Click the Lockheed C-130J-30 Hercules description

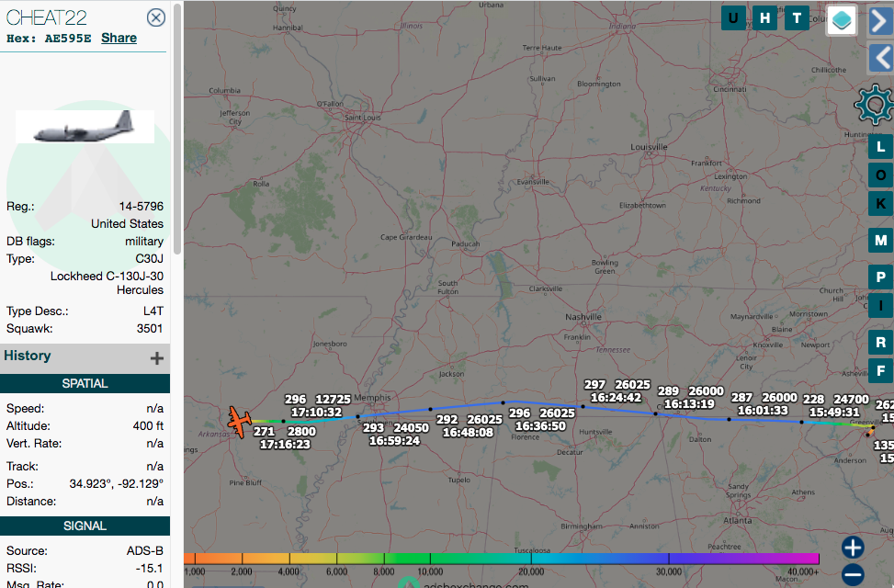tap(107, 283)
